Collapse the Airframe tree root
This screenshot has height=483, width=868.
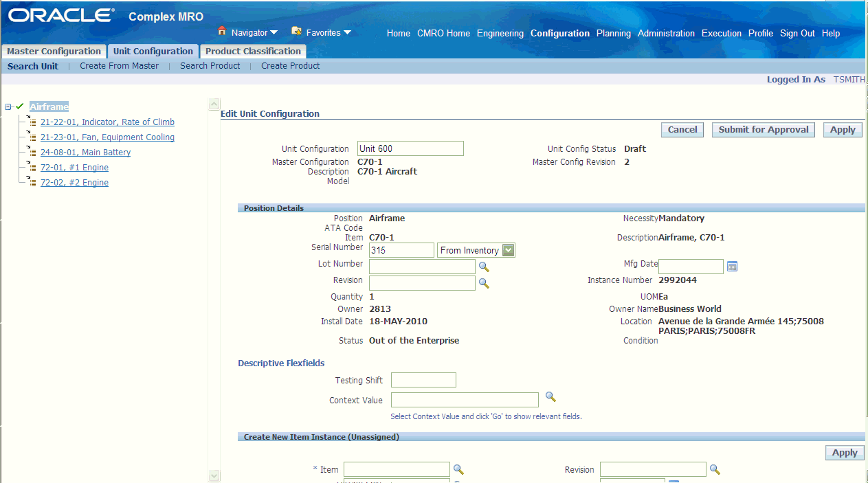pos(8,106)
